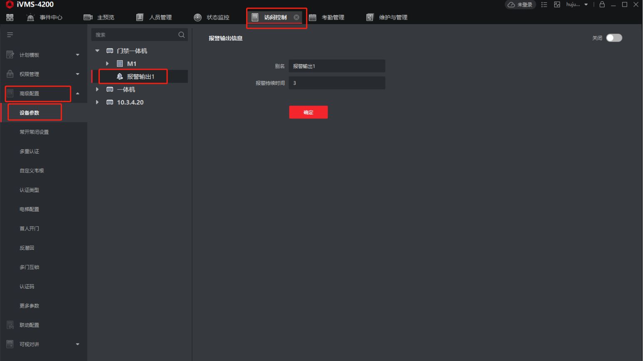Click the 门禁一体机 device icon
644x361 pixels.
pyautogui.click(x=110, y=51)
